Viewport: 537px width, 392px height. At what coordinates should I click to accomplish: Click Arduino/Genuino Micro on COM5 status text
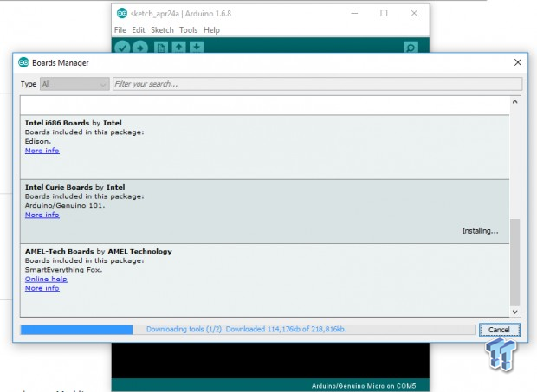tap(364, 386)
